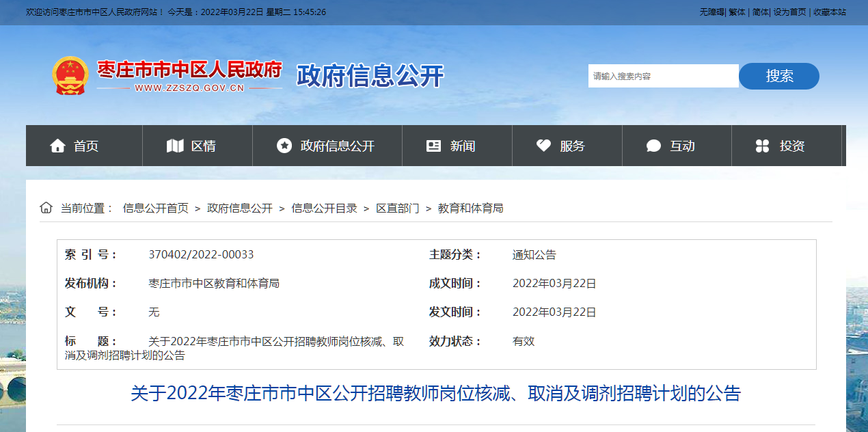This screenshot has height=432, width=868.
Task: Open the 投资 navigation item
Action: (787, 146)
